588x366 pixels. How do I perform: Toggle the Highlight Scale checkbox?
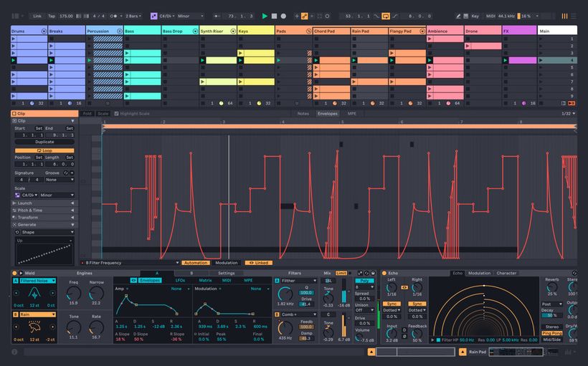coord(117,113)
